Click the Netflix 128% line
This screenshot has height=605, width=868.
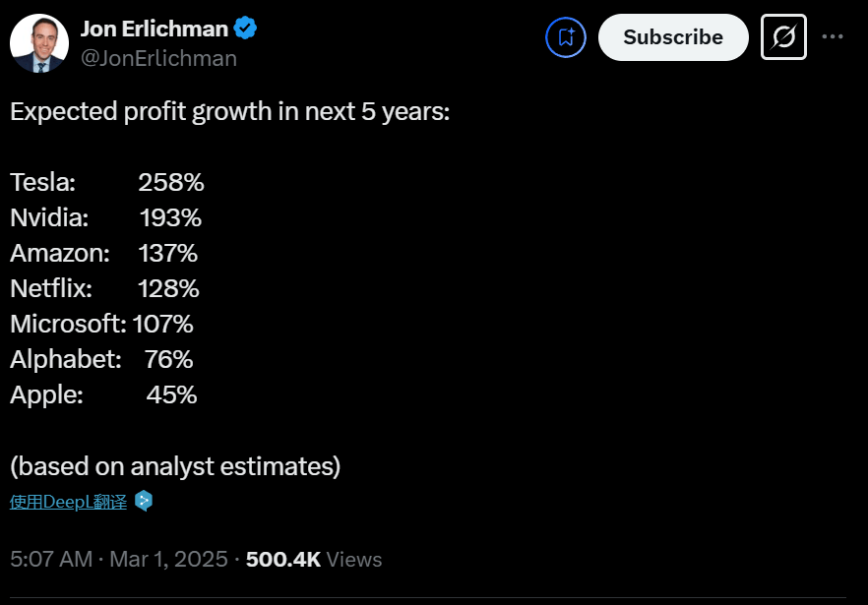point(104,288)
